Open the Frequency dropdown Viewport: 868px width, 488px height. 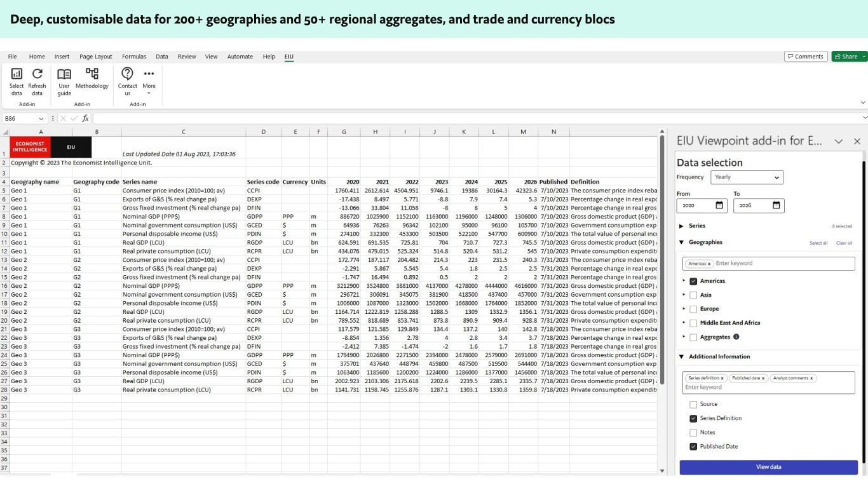tap(747, 177)
